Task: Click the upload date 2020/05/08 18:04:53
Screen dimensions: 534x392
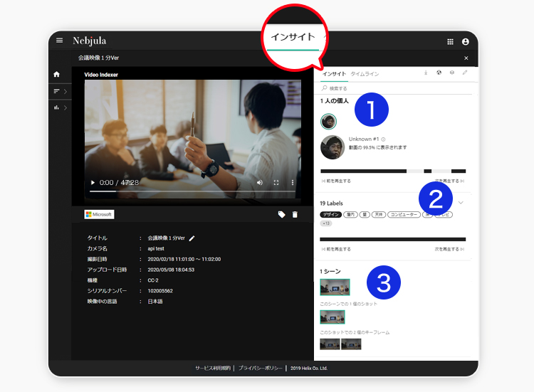Action: 171,270
